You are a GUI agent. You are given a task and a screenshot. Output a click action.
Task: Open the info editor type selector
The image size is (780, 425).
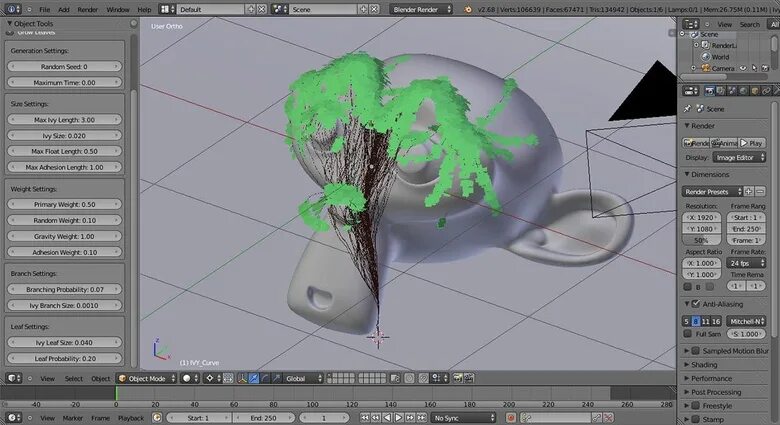tap(13, 9)
